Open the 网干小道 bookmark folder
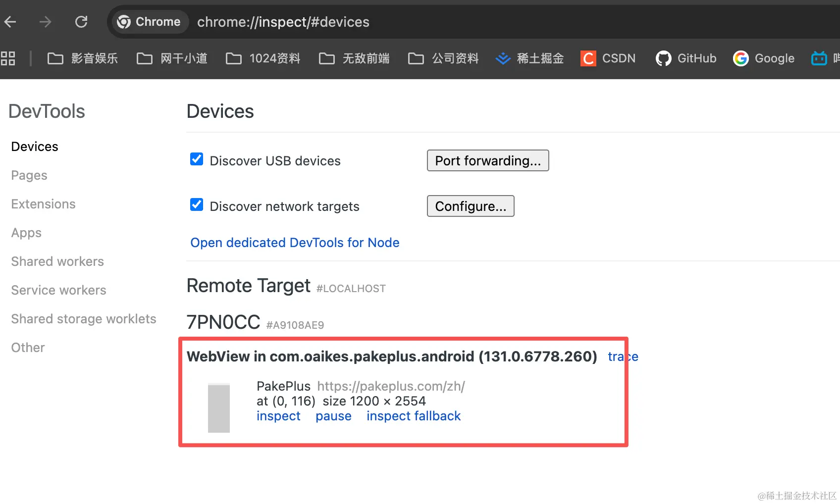Screen dimensions: 840x504 172,58
